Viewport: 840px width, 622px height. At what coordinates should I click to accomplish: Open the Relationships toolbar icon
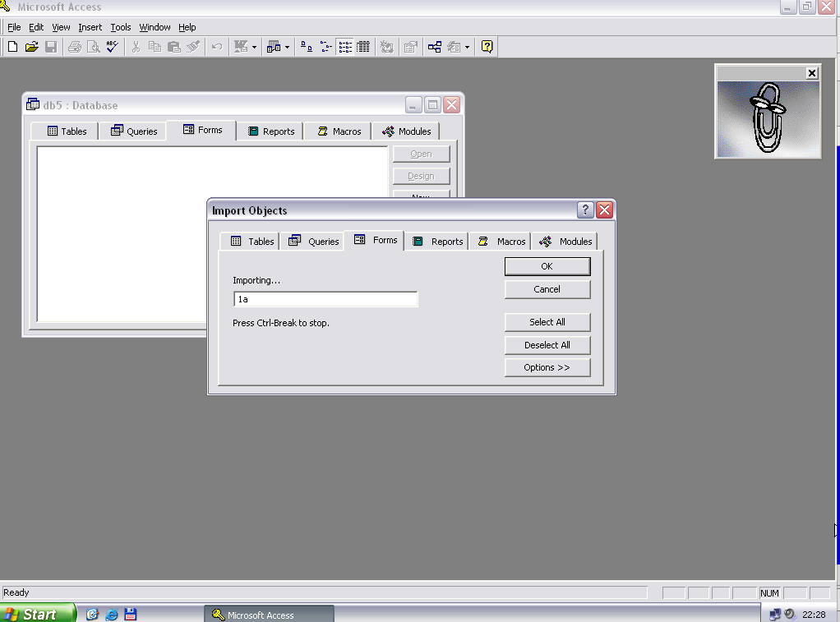[435, 47]
